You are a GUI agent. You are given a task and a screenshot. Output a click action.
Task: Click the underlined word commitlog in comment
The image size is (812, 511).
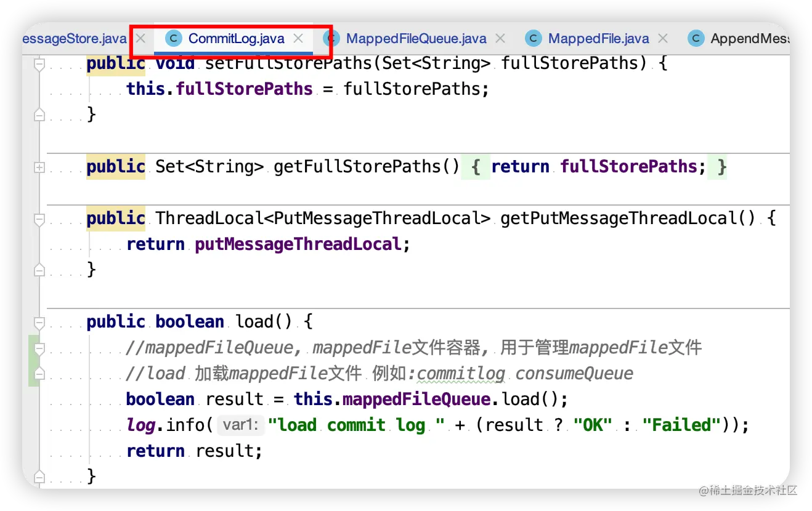(461, 374)
